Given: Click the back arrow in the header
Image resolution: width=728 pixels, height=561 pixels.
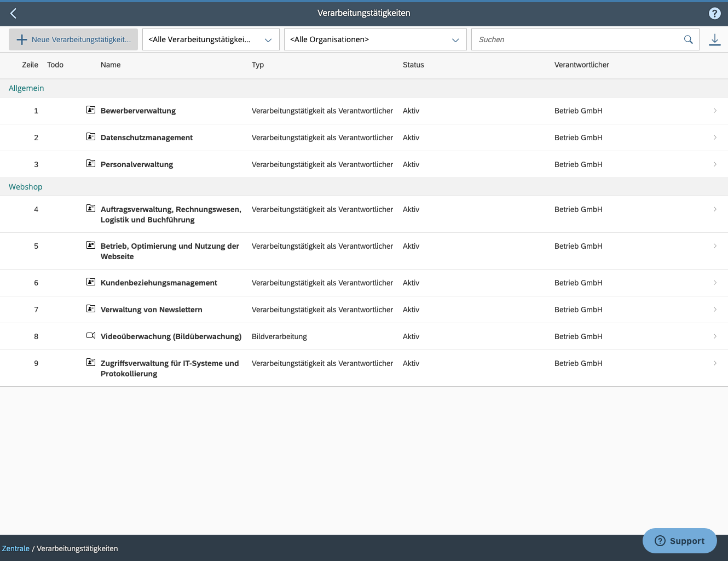Looking at the screenshot, I should pos(13,13).
